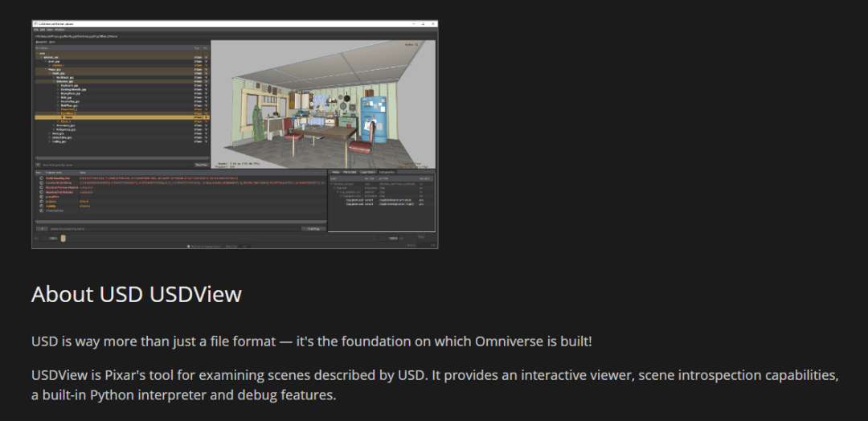Toggle the Vis column for root prim
Screen dimensions: 868x421
coord(206,54)
